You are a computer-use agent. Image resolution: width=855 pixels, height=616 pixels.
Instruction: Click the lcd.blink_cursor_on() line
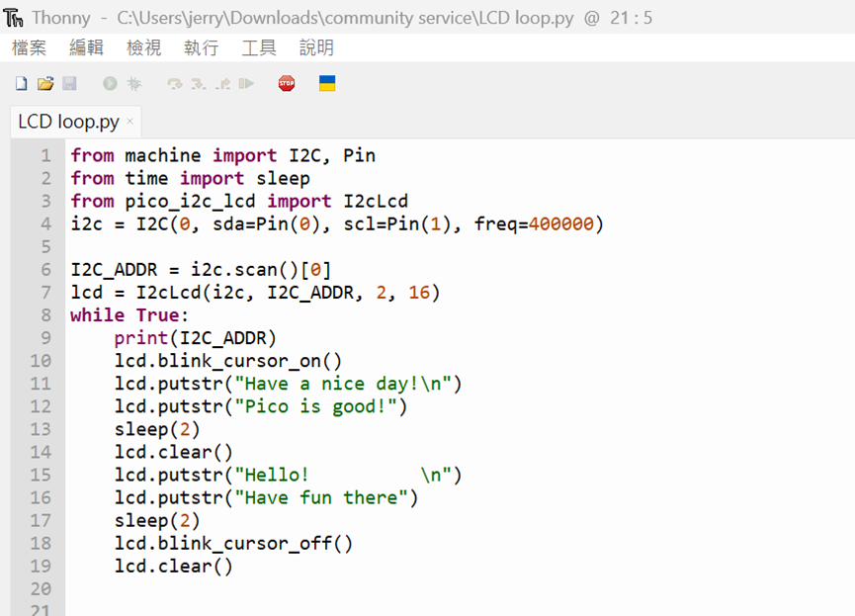228,361
